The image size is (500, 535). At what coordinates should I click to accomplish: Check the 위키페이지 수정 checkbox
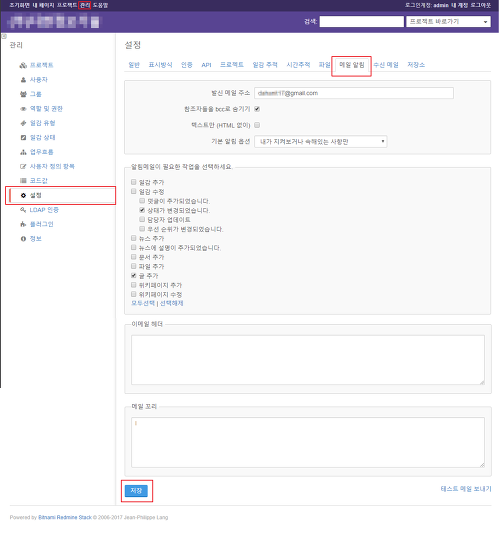tap(133, 294)
